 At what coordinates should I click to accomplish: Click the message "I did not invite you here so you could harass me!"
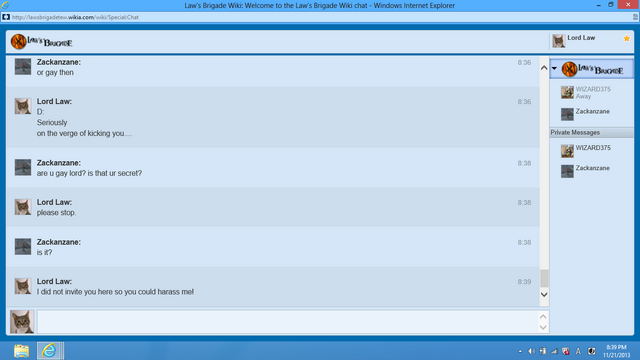pos(115,292)
